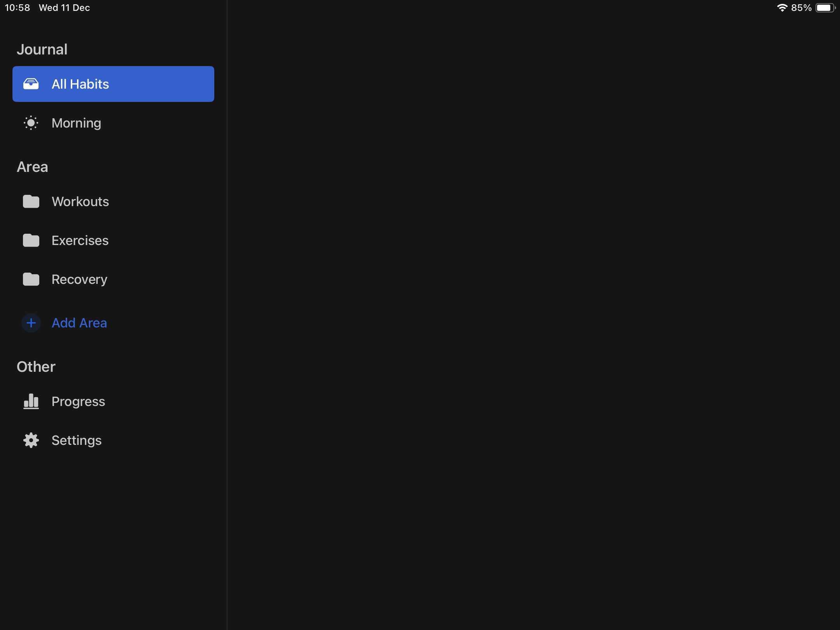Open the Progress label under Other
This screenshot has width=840, height=630.
(x=78, y=401)
